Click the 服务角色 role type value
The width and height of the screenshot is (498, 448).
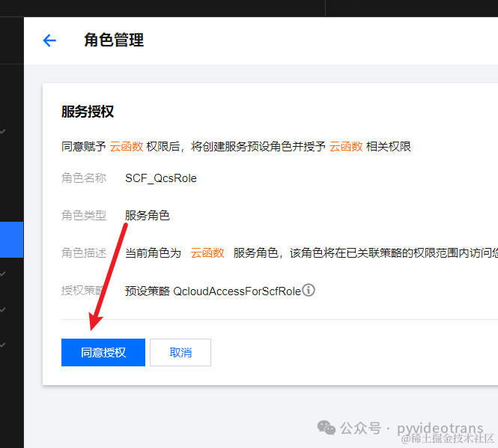pos(148,216)
